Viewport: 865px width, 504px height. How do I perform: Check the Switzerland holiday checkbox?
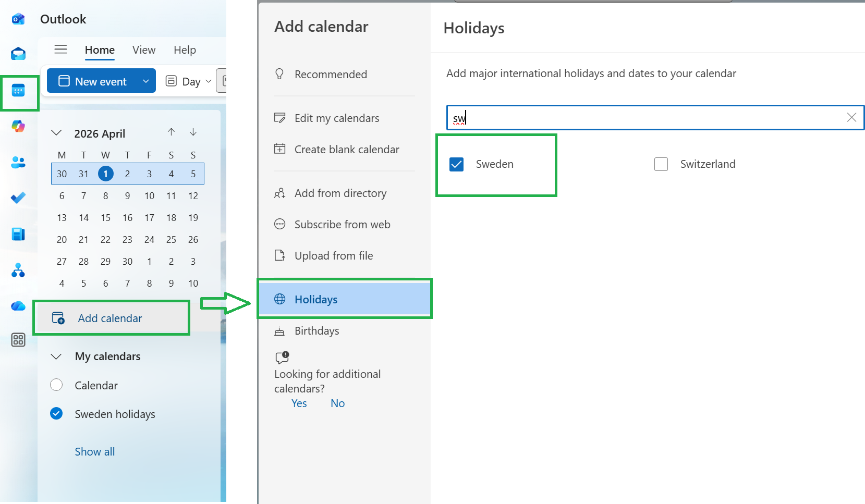pos(661,164)
